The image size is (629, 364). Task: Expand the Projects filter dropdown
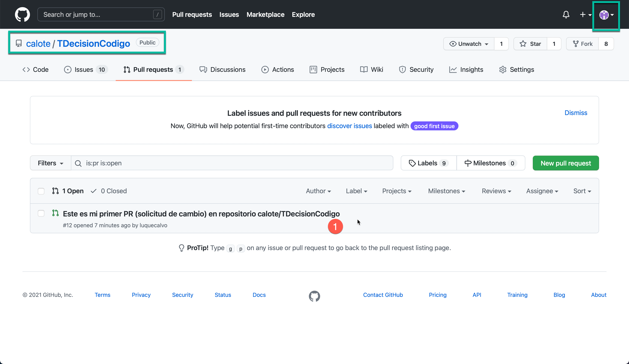(397, 191)
